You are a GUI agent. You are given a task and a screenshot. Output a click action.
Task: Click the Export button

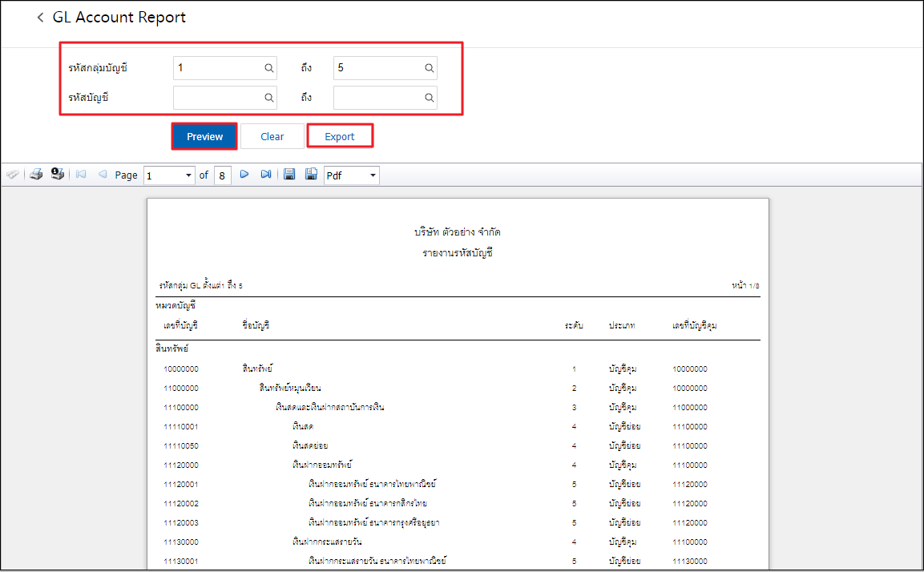click(x=340, y=137)
